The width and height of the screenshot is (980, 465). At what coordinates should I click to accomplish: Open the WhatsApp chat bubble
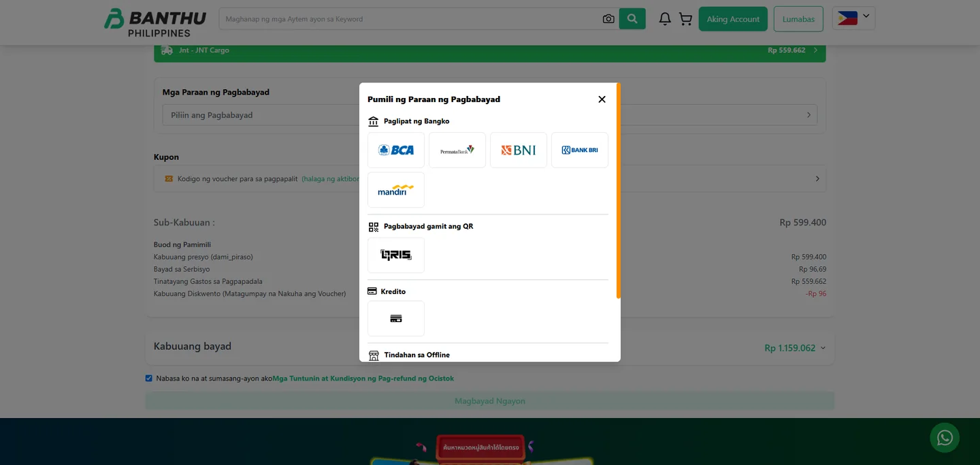[x=945, y=438]
